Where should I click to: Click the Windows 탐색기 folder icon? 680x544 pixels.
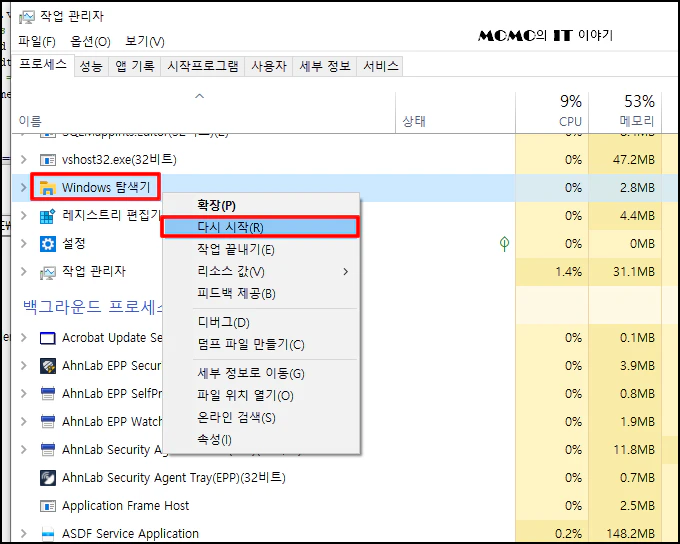(x=48, y=188)
